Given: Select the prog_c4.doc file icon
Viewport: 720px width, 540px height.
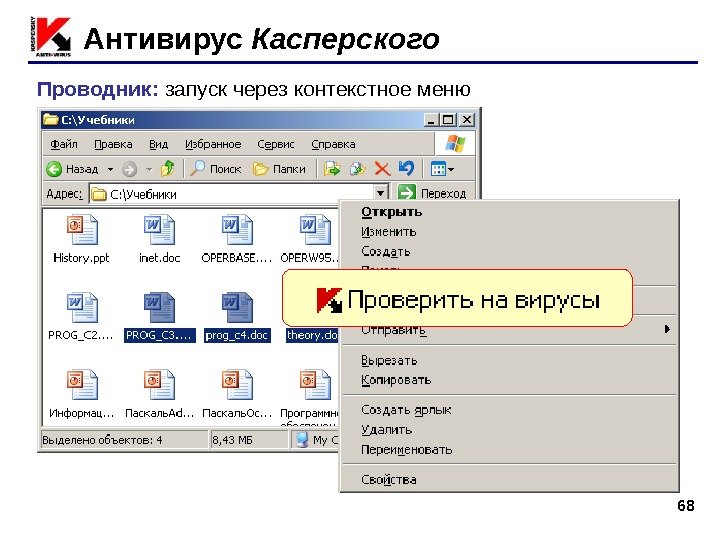Looking at the screenshot, I should (x=237, y=307).
